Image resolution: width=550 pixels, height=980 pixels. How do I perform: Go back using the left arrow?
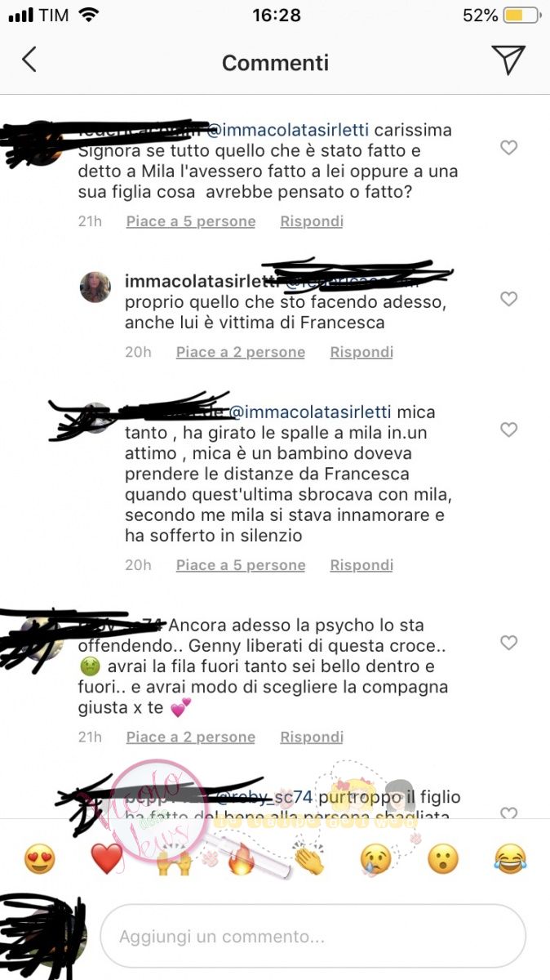point(29,60)
